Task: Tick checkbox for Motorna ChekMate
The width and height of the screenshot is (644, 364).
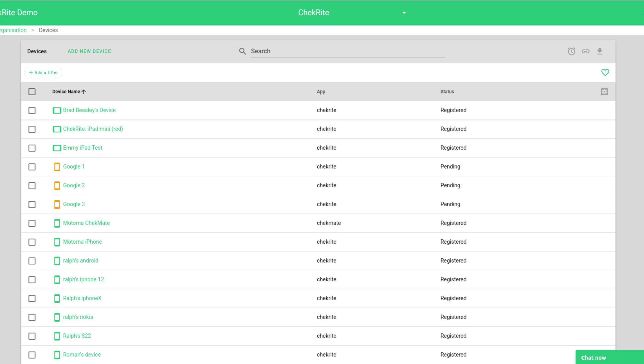Action: tap(32, 223)
